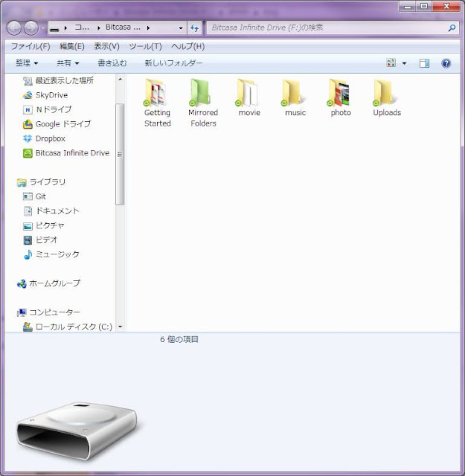This screenshot has width=465, height=476.
Task: Open the ドキュメント library
Action: pyautogui.click(x=51, y=210)
